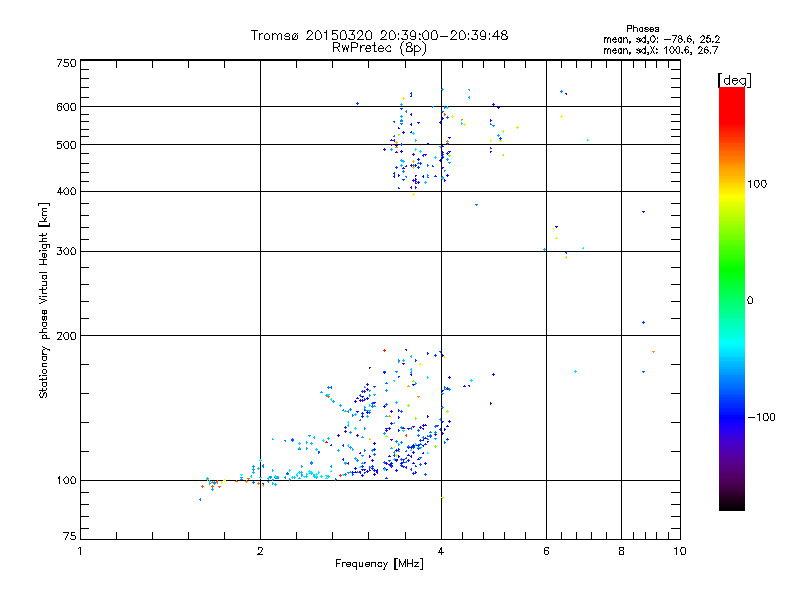Click the colorbar '100' tick label
The width and height of the screenshot is (800, 600).
pyautogui.click(x=757, y=184)
